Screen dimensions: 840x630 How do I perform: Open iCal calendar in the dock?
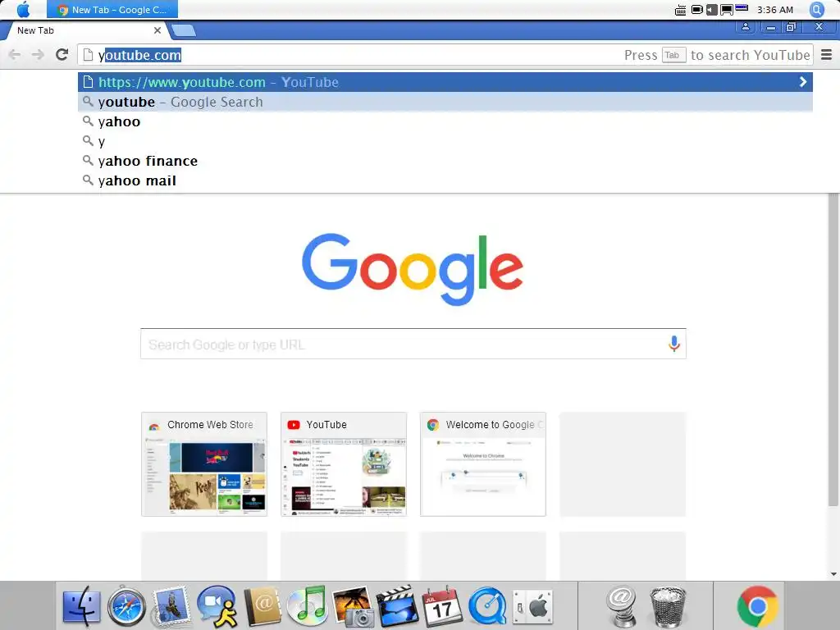click(442, 607)
